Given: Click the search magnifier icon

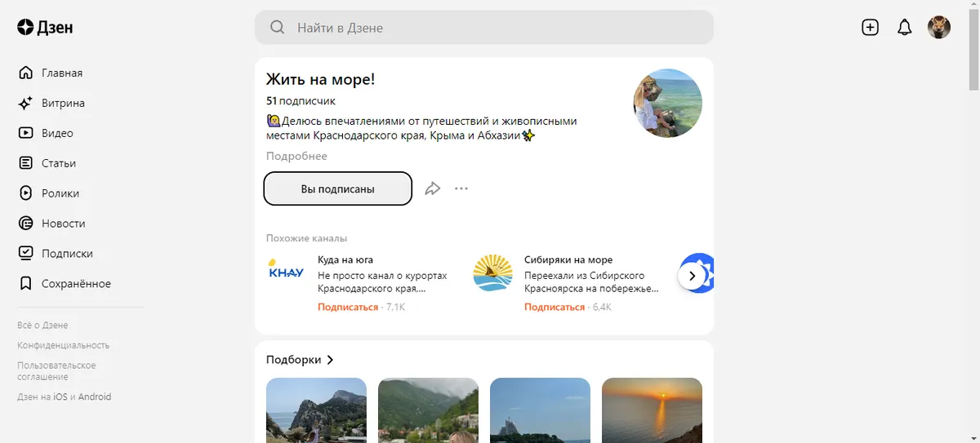Looking at the screenshot, I should point(278,28).
